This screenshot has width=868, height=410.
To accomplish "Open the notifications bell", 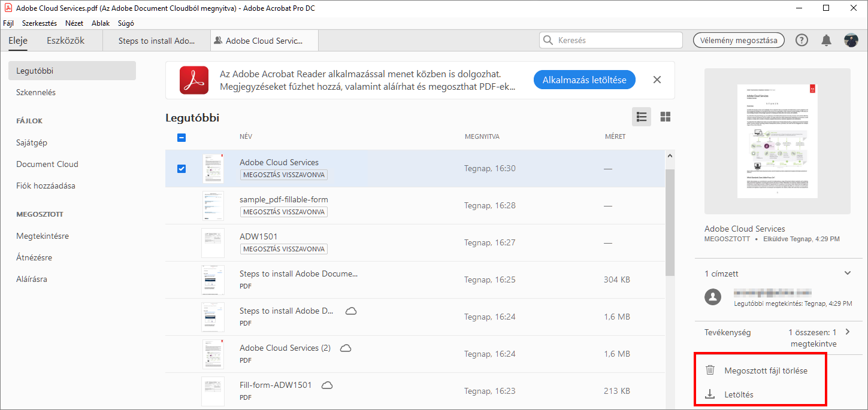I will [826, 40].
